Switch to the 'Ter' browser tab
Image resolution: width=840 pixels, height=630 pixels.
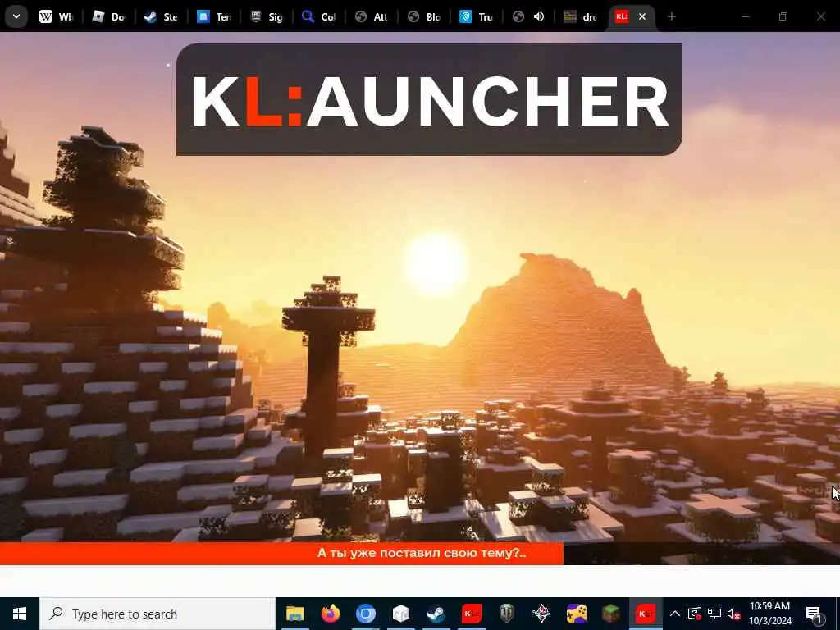point(214,16)
